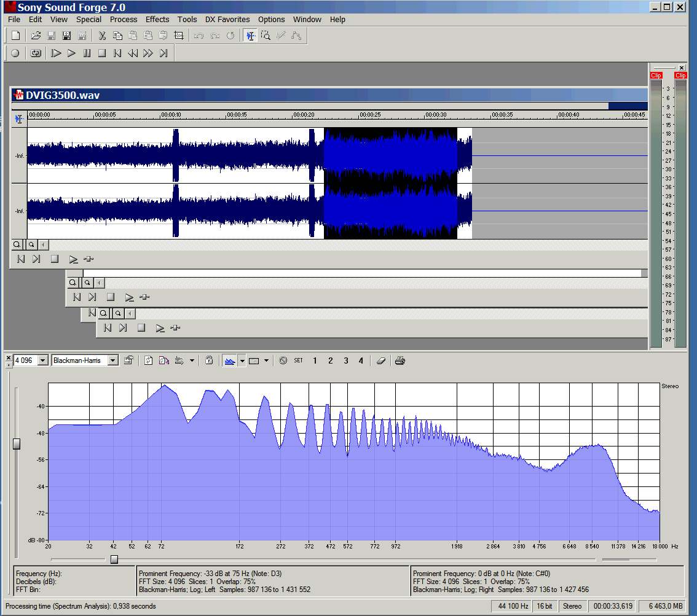The width and height of the screenshot is (697, 616).
Task: Start recording with the Record button
Action: pos(15,53)
